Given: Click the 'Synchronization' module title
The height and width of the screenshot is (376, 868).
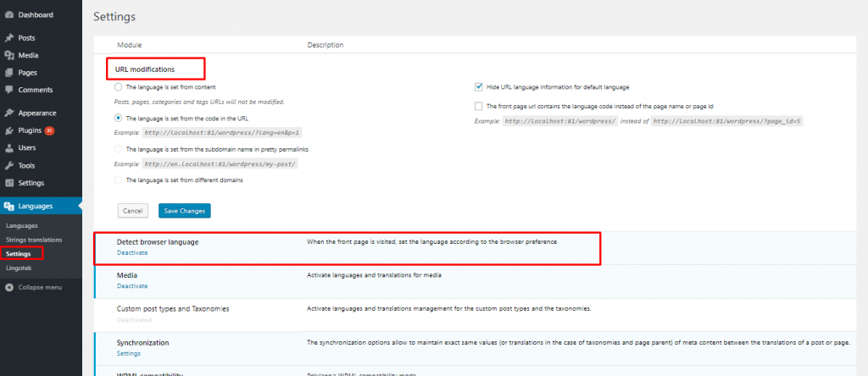Looking at the screenshot, I should point(142,343).
